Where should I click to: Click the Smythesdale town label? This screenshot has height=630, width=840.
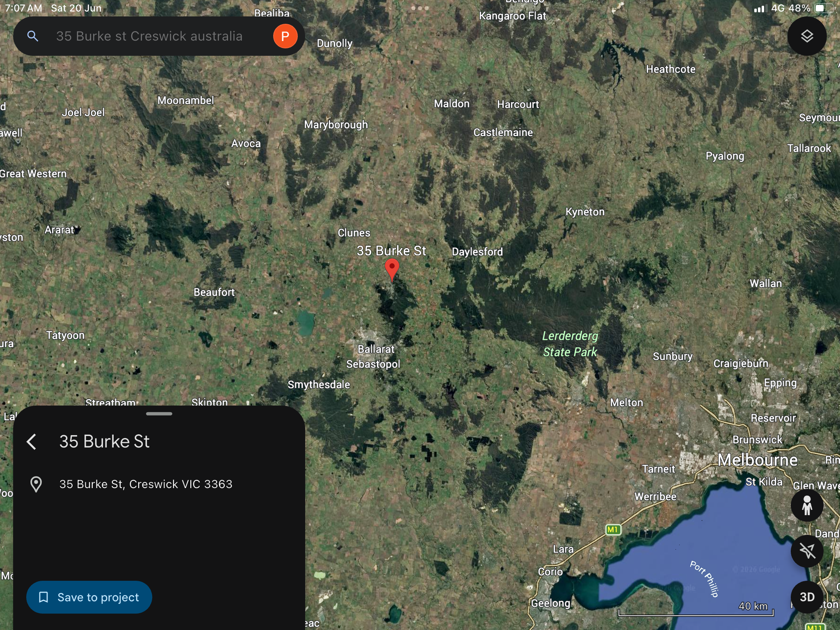coord(319,385)
